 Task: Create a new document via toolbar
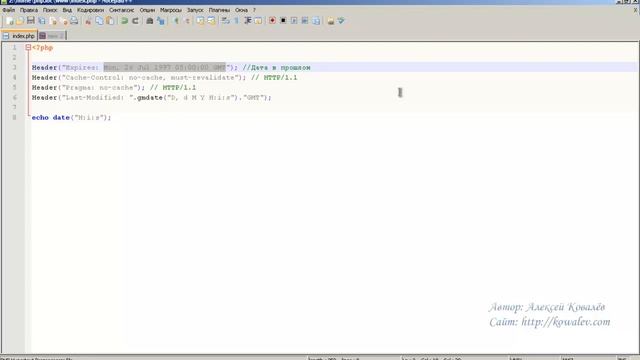[x=9, y=21]
